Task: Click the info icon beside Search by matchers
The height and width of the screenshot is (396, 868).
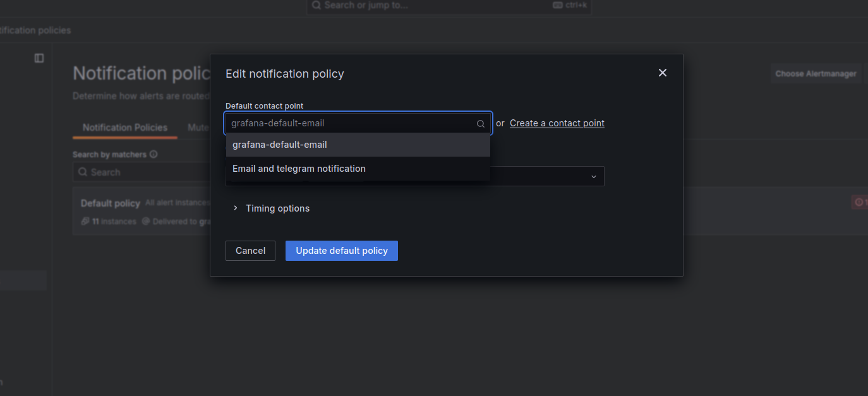Action: click(x=154, y=154)
